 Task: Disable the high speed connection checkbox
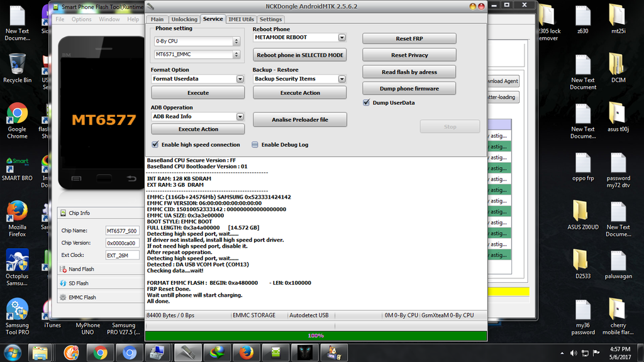tap(155, 145)
